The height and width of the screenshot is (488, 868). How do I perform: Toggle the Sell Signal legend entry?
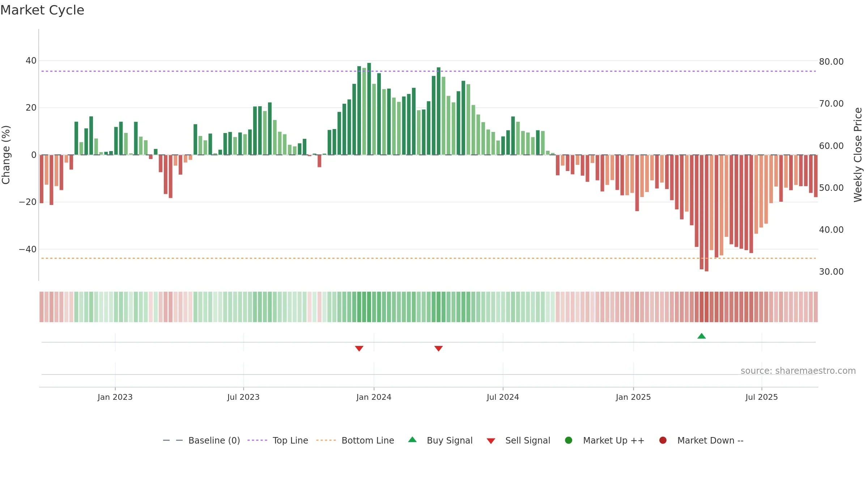(518, 440)
